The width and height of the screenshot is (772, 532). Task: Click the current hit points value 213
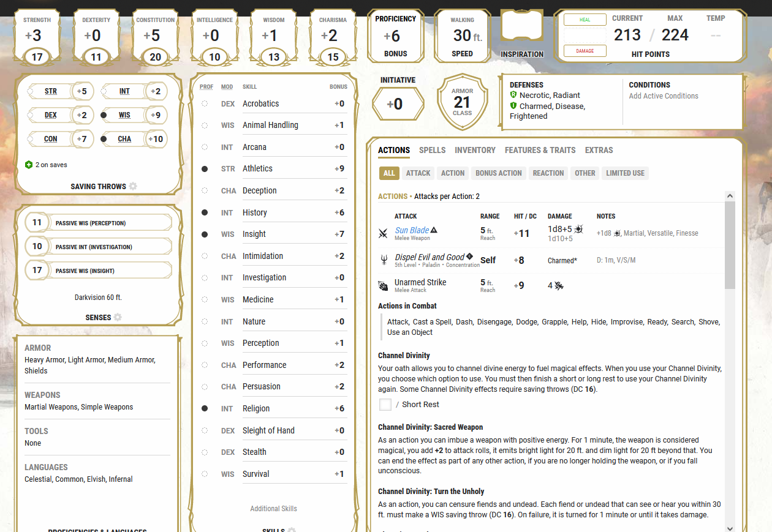pos(627,35)
